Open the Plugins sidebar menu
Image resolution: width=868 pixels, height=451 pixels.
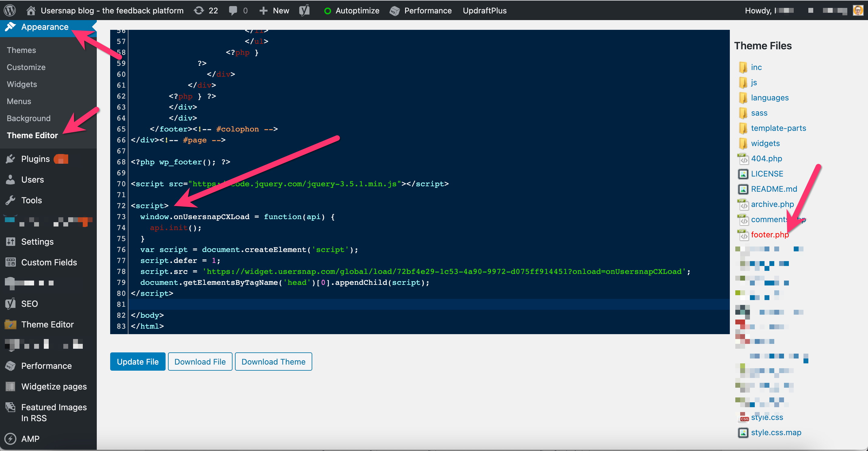35,159
